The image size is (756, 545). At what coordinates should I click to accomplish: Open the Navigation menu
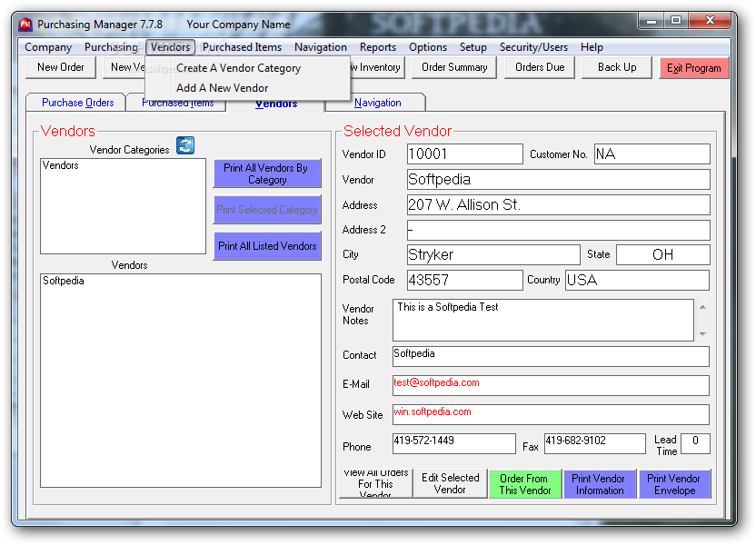click(321, 47)
